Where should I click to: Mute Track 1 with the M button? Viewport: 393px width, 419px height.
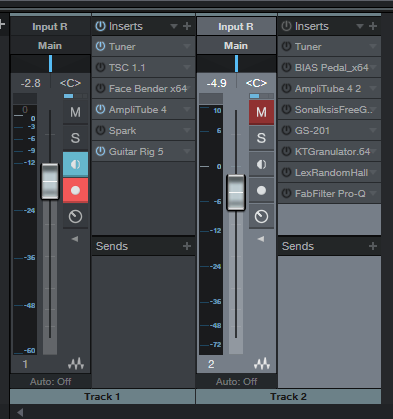pos(75,112)
